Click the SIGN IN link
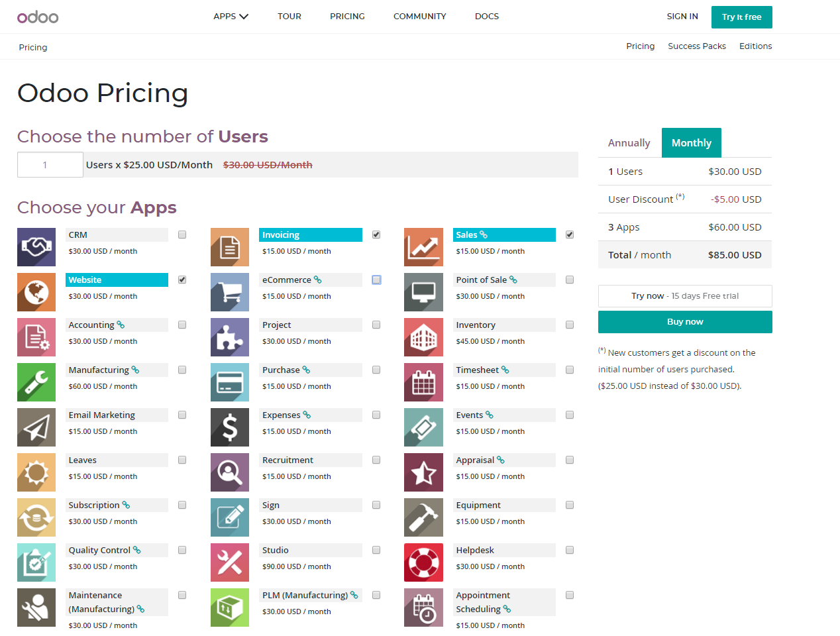 click(682, 17)
